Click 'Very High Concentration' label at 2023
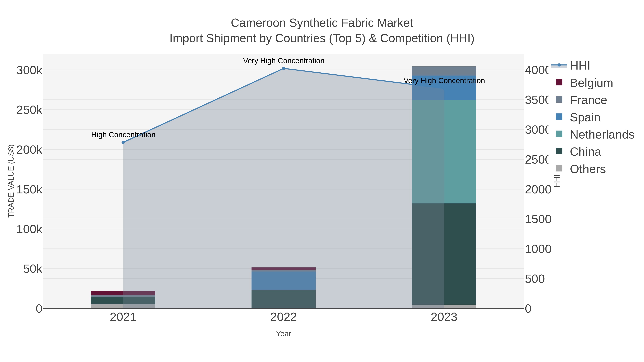 point(444,81)
